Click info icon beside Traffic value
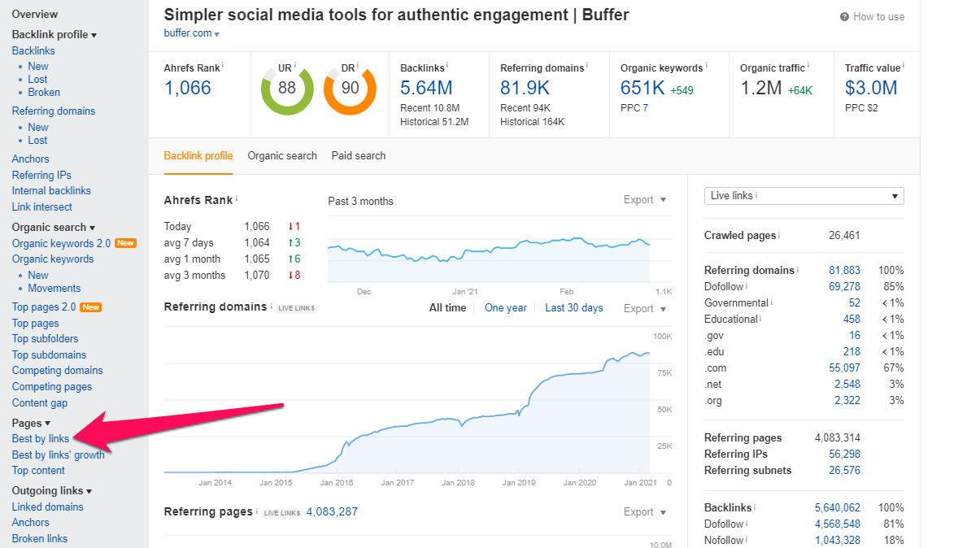980x548 pixels. tap(903, 66)
